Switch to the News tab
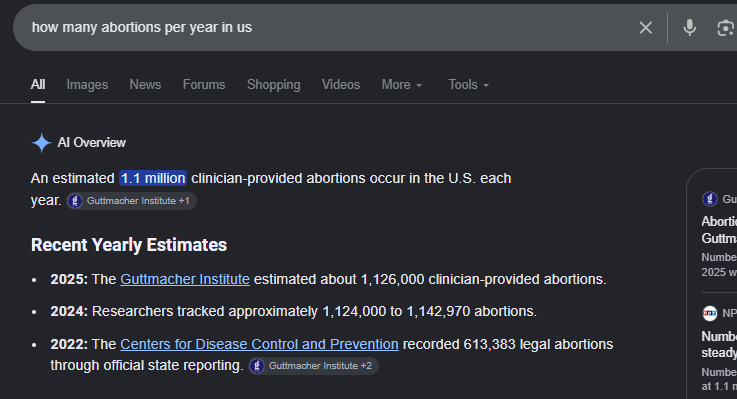Image resolution: width=737 pixels, height=399 pixels. point(145,85)
